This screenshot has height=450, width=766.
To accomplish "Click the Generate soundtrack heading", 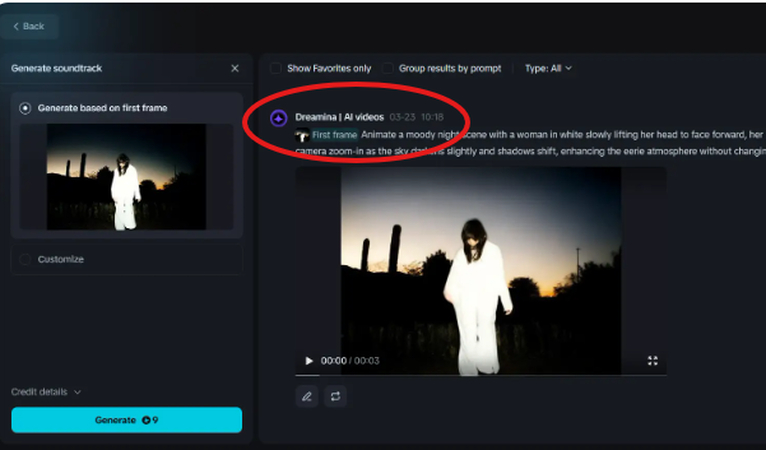I will [57, 68].
